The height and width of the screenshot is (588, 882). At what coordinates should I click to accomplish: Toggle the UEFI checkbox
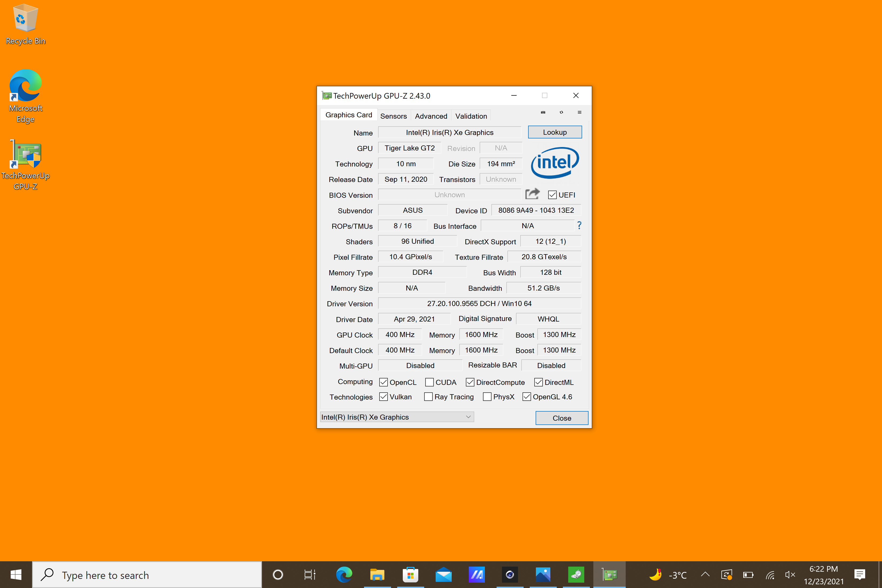pyautogui.click(x=552, y=195)
